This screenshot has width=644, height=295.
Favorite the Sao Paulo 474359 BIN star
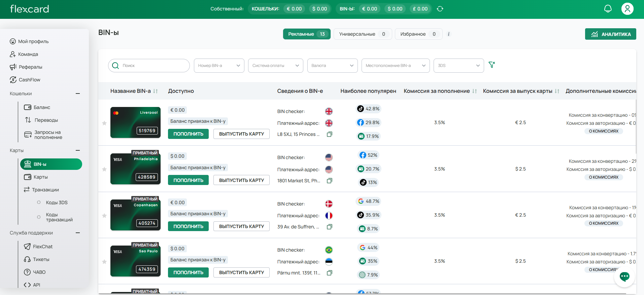[x=104, y=262]
